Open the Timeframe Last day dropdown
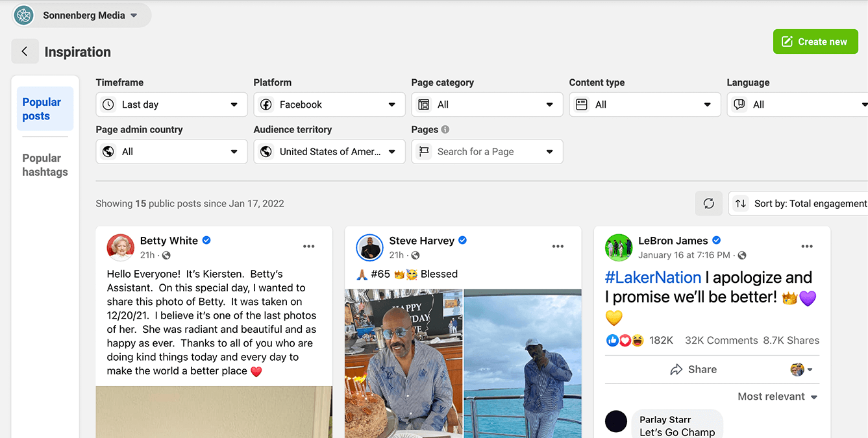 click(171, 104)
